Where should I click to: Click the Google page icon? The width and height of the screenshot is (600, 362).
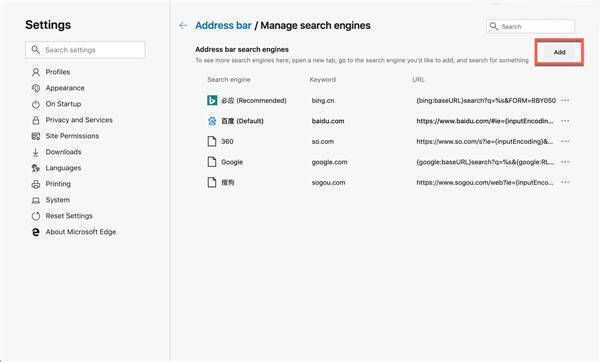click(x=212, y=162)
